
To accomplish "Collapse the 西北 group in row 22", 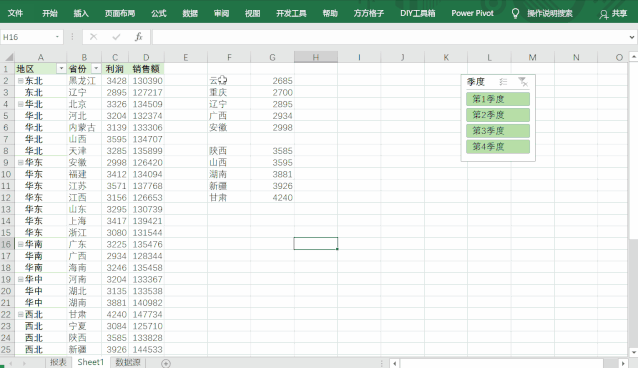I will pos(20,314).
